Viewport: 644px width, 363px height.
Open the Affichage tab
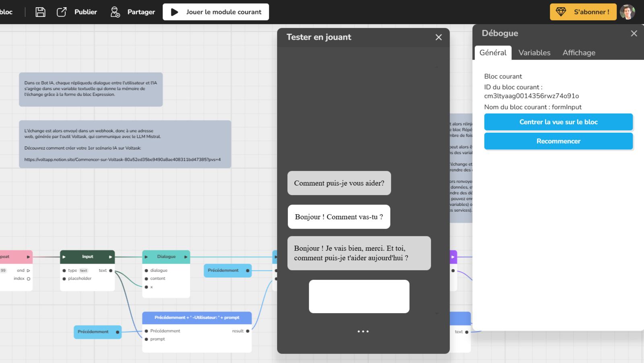tap(579, 53)
